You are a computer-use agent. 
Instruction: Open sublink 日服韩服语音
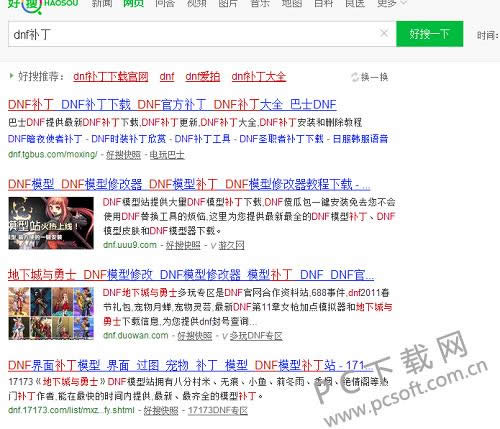(x=360, y=139)
